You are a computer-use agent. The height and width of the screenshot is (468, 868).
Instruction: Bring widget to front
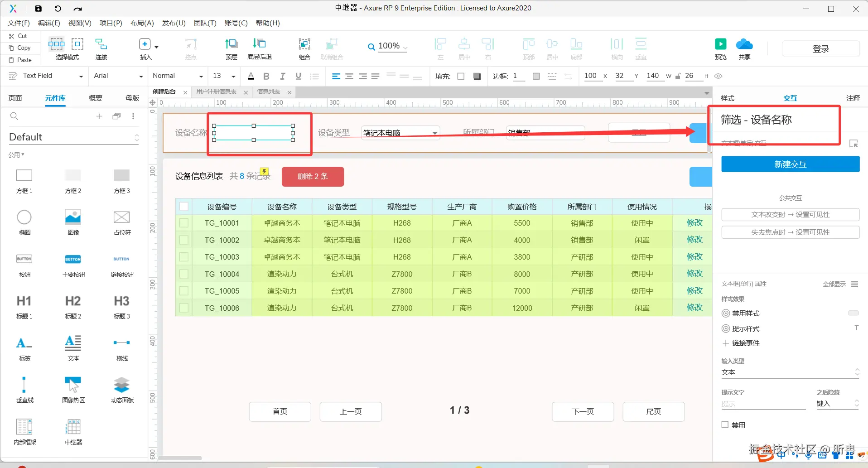click(231, 48)
